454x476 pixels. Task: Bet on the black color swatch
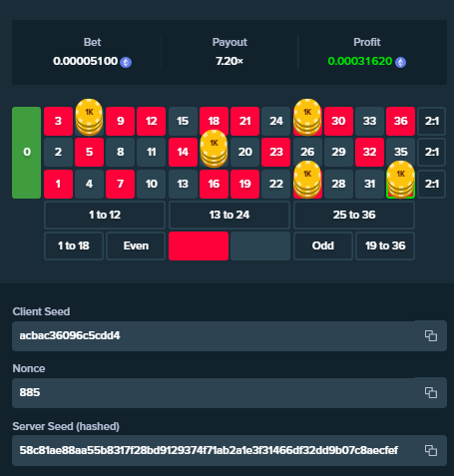(260, 245)
